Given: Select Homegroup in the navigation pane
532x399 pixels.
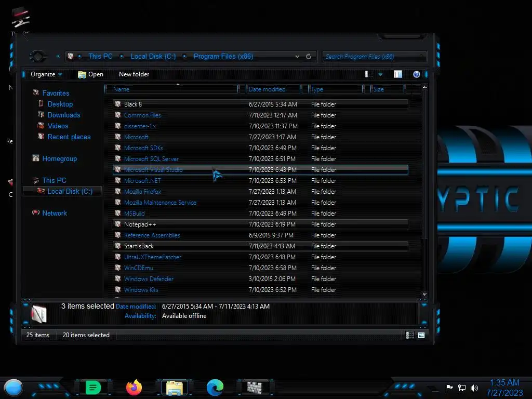Looking at the screenshot, I should tap(59, 158).
